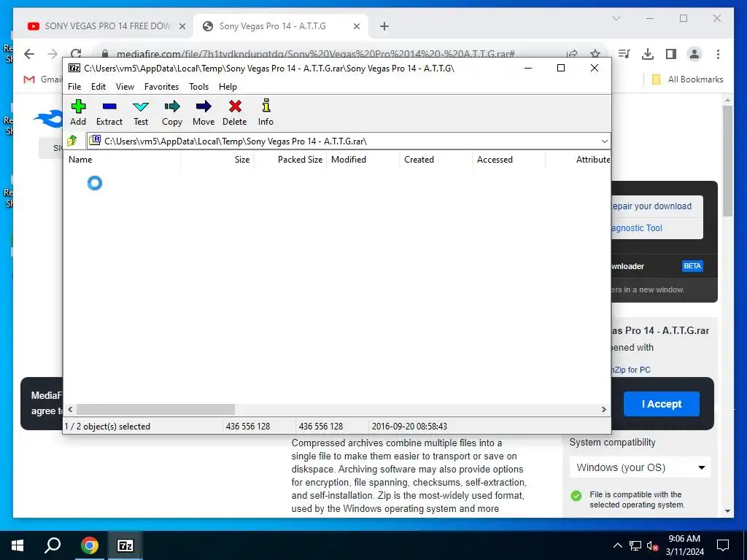This screenshot has height=560, width=747.
Task: Click the Chrome page vertical scrollbar thumb
Action: pyautogui.click(x=727, y=161)
